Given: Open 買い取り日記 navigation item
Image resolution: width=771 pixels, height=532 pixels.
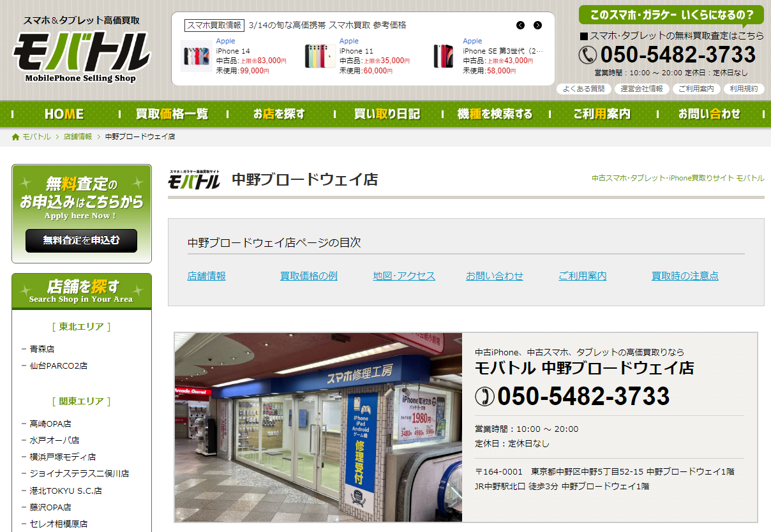Looking at the screenshot, I should (387, 114).
